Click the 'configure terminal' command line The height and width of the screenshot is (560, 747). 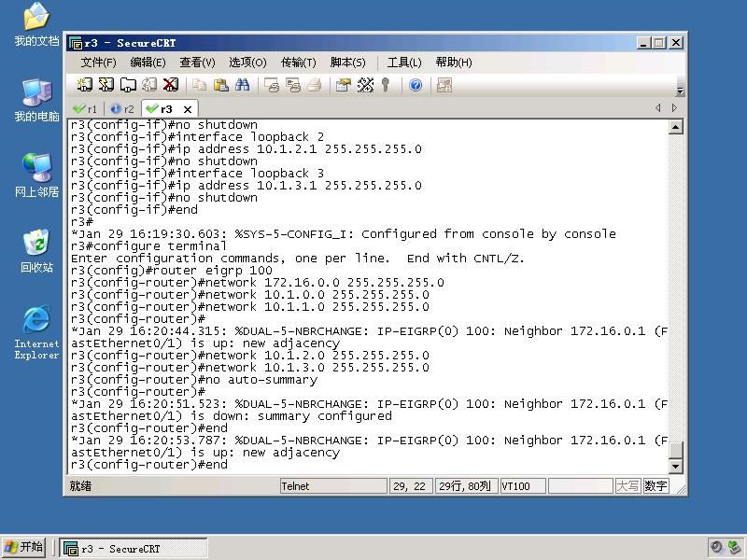click(148, 246)
